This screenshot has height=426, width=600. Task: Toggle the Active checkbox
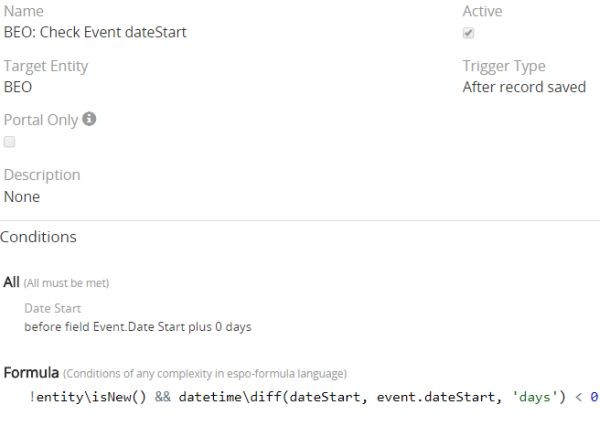(469, 33)
